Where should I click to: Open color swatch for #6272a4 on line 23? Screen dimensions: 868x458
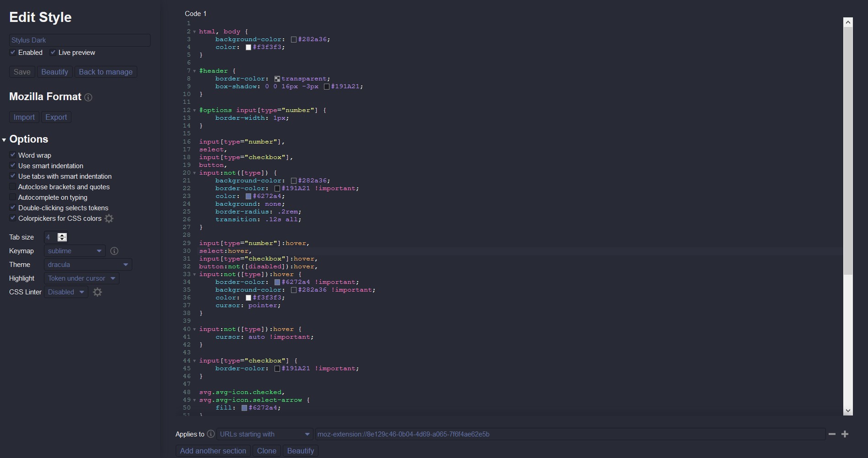[248, 197]
